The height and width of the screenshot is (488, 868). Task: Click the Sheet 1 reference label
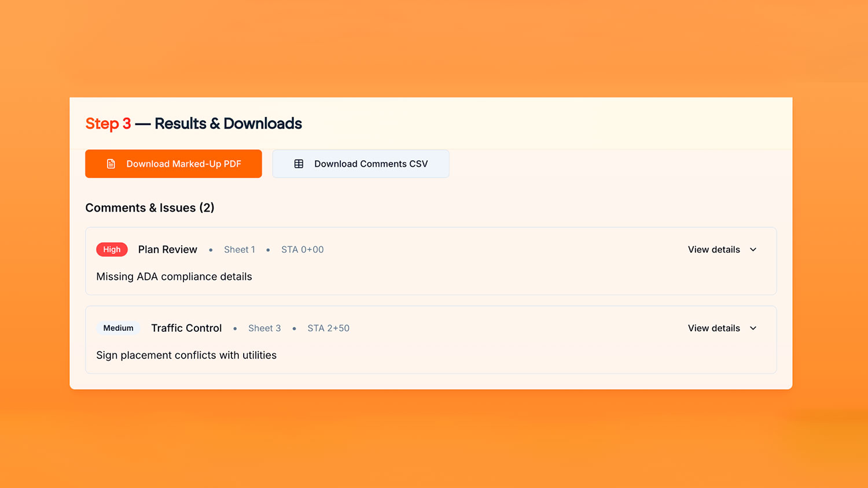tap(240, 250)
